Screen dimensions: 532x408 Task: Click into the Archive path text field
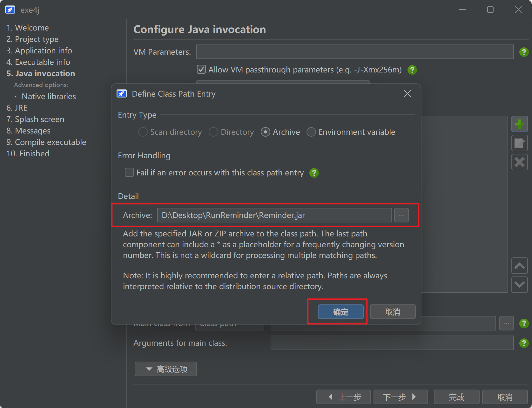274,215
